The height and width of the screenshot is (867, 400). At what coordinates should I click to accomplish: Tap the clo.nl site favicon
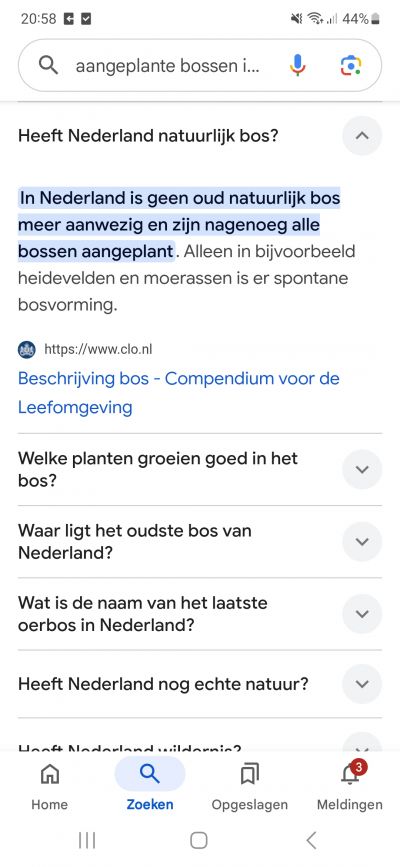27,349
